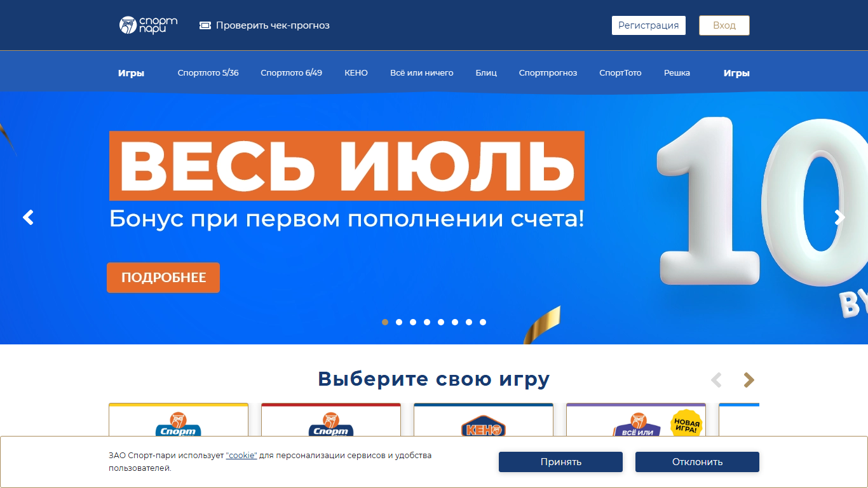Expand the left Игры menu
The width and height of the screenshot is (868, 488).
coord(131,73)
